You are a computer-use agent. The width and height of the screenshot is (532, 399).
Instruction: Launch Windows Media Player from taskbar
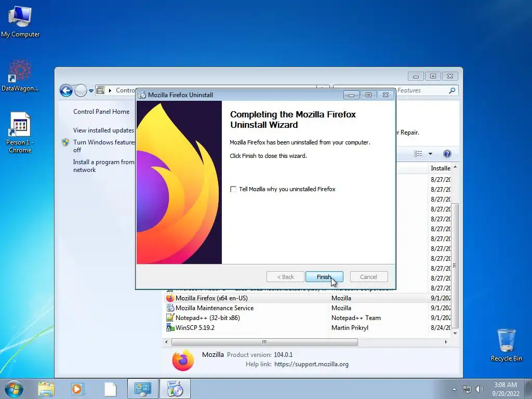coord(77,389)
